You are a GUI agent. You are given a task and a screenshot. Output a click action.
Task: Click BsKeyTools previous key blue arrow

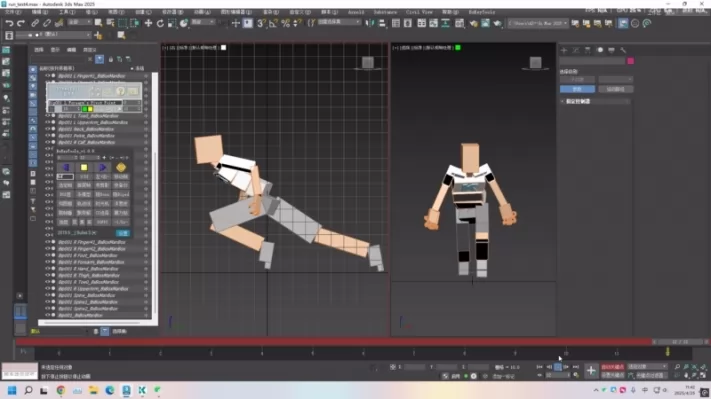click(66, 167)
